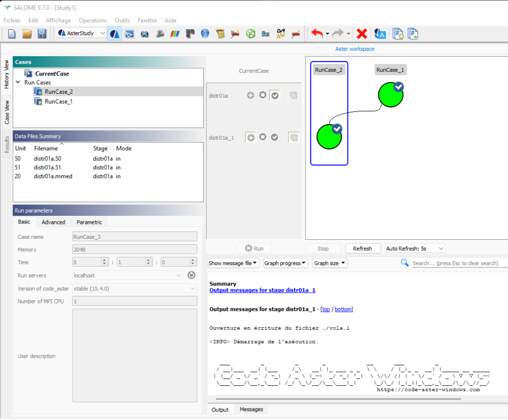Click the Refresh button
This screenshot has height=420, width=508.
(363, 248)
